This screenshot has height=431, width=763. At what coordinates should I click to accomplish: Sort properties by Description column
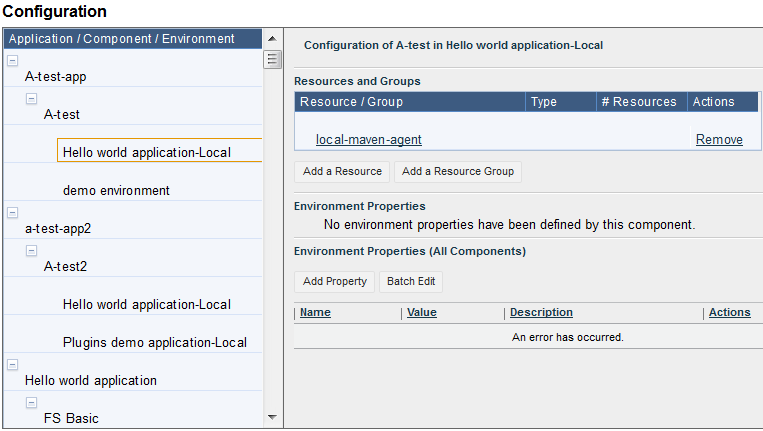[541, 313]
